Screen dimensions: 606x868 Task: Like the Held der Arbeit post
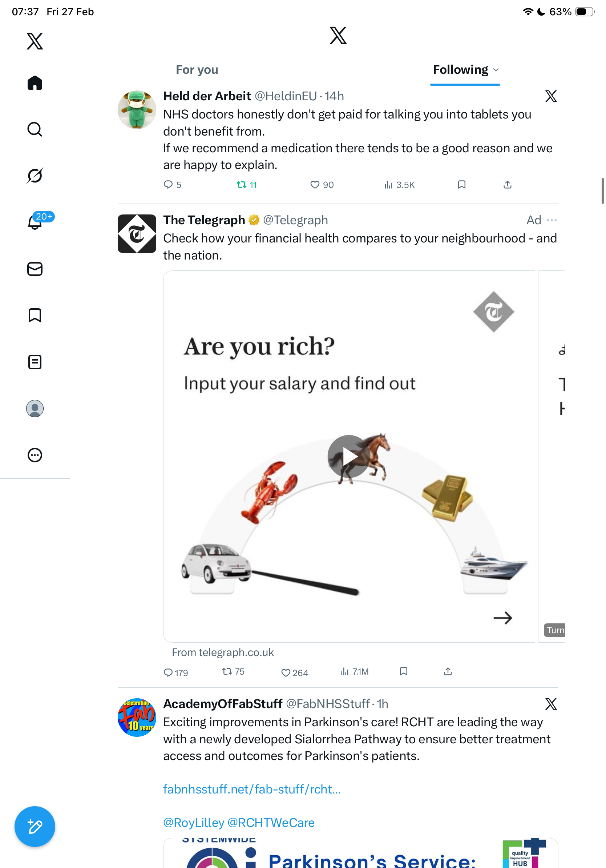(x=315, y=185)
